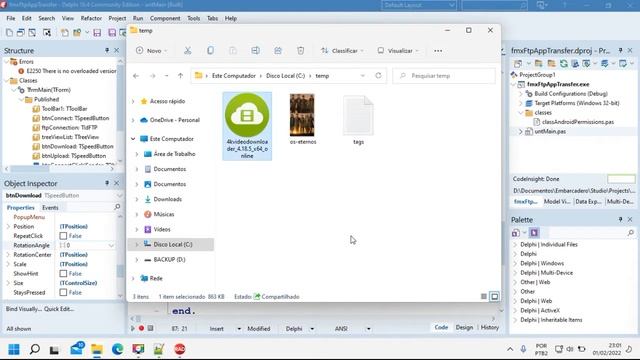Image resolution: width=640 pixels, height=360 pixels.
Task: Click the taskbar clock and date
Action: click(x=607, y=349)
